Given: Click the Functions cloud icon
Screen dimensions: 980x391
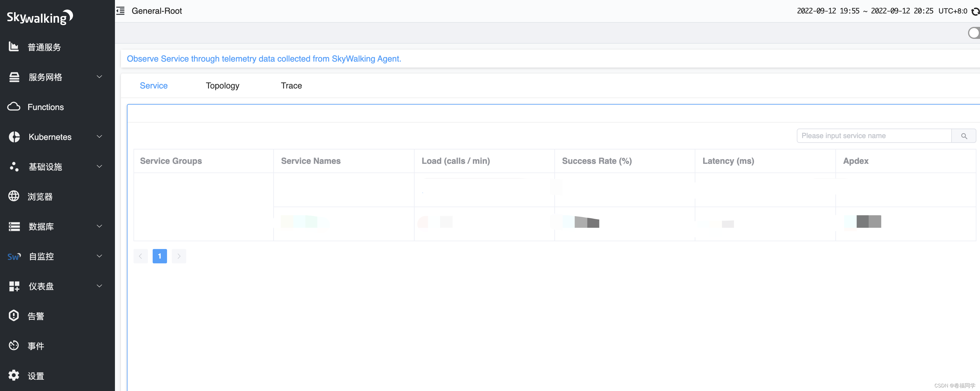Looking at the screenshot, I should pos(14,107).
